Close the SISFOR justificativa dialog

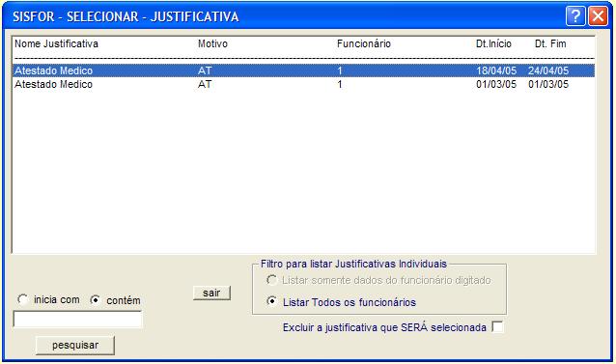click(x=598, y=16)
